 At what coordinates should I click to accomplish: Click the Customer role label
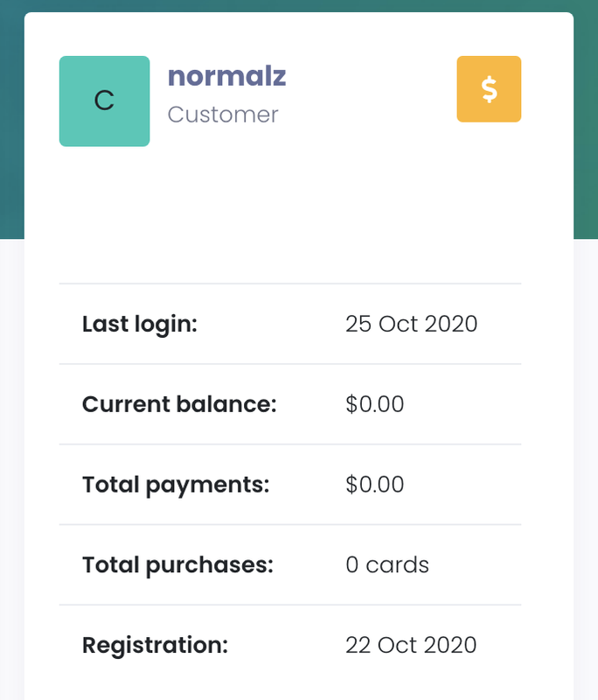point(223,115)
